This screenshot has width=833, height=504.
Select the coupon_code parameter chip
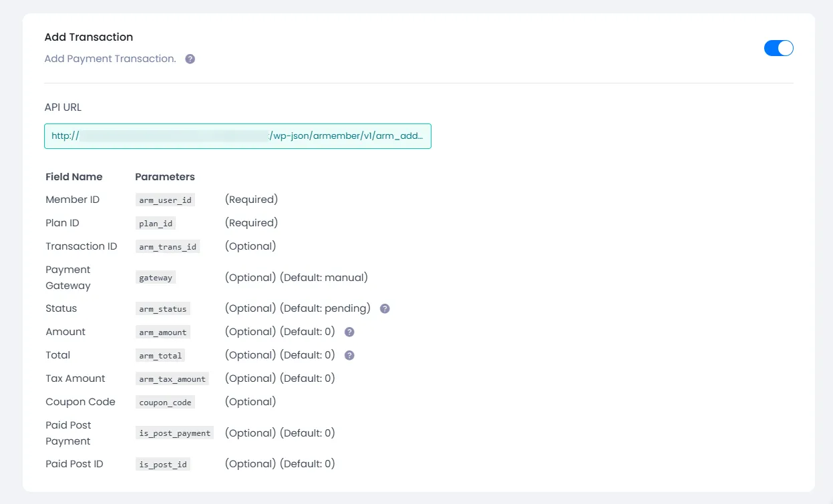pyautogui.click(x=165, y=402)
